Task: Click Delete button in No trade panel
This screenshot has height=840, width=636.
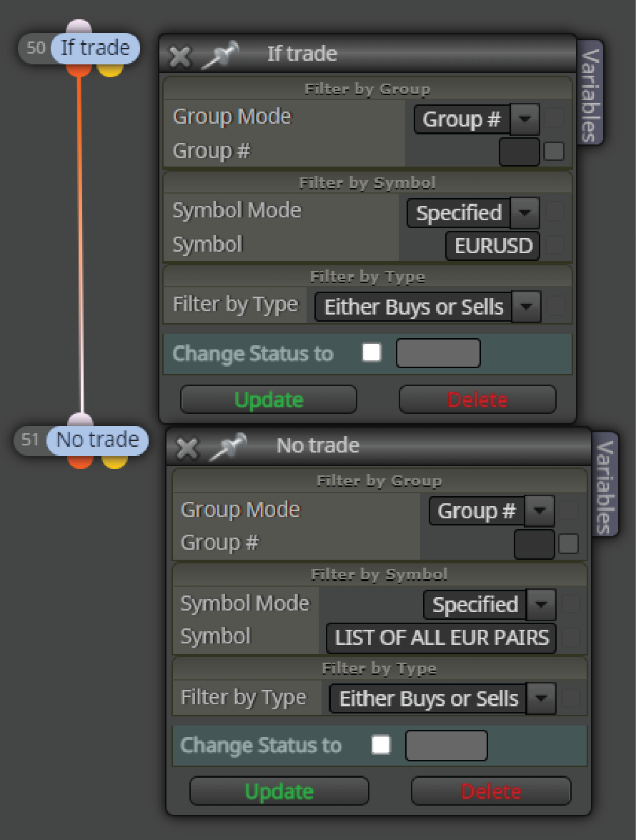Action: (491, 791)
